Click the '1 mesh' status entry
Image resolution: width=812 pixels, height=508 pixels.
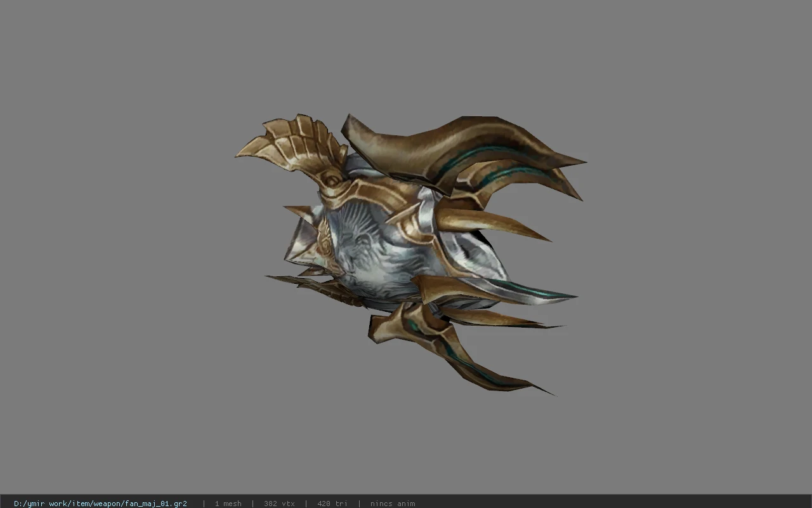pyautogui.click(x=228, y=504)
